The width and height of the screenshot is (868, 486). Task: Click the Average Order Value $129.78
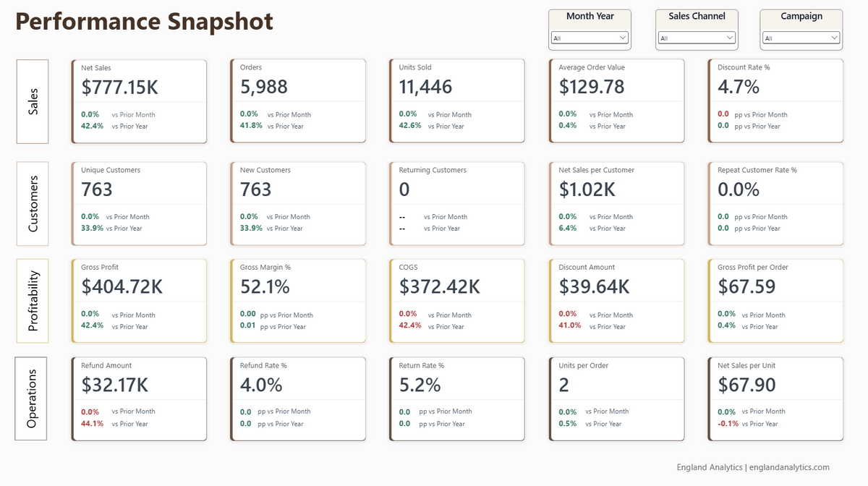592,88
